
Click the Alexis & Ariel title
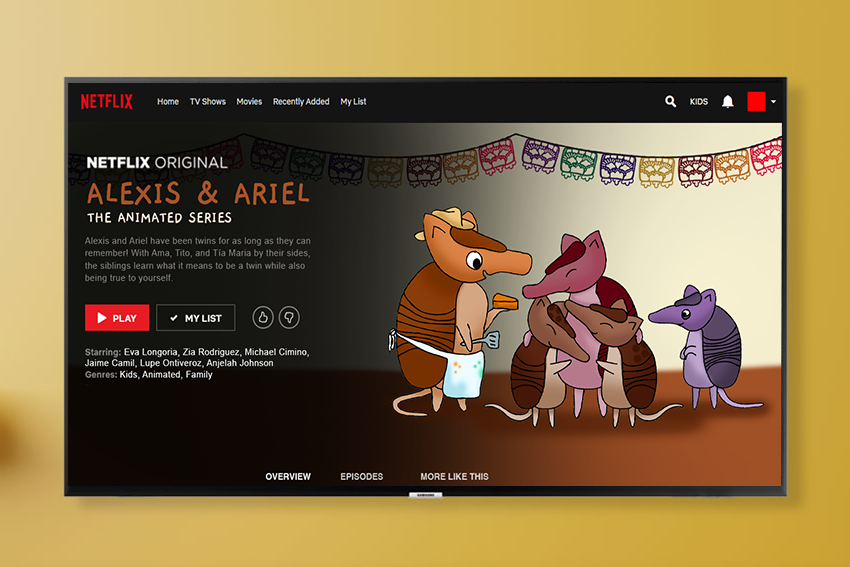pyautogui.click(x=198, y=194)
